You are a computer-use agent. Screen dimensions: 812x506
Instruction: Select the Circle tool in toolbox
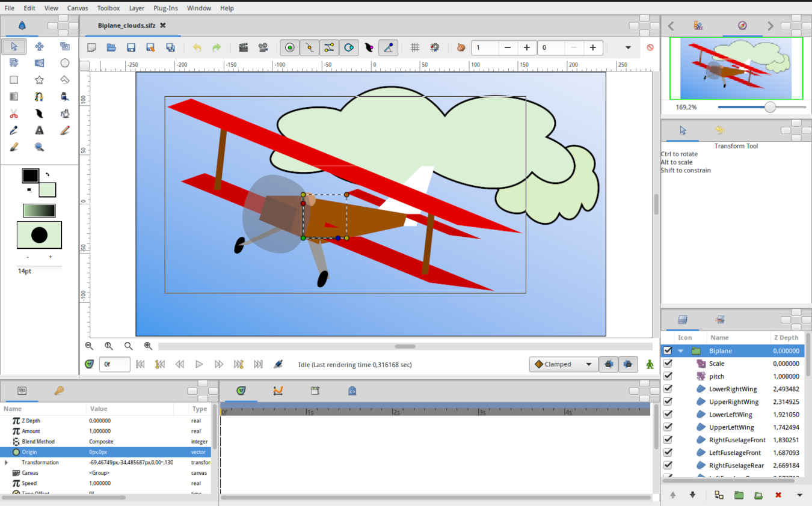[64, 63]
